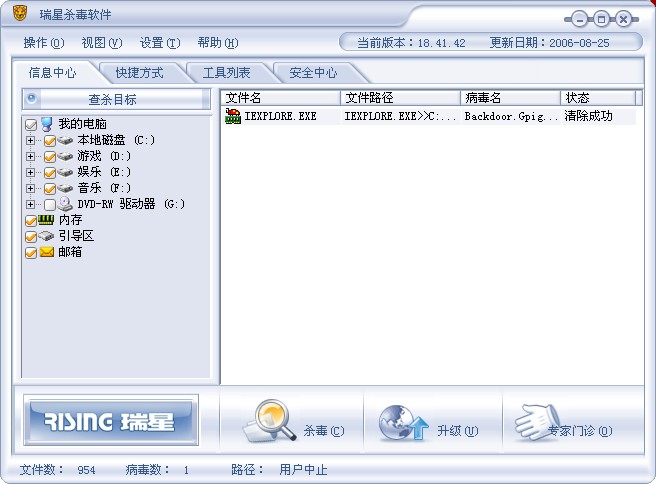Viewport: 656px width, 484px height.
Task: Click the IEXPLORE.EXE virus file icon
Action: tap(233, 116)
